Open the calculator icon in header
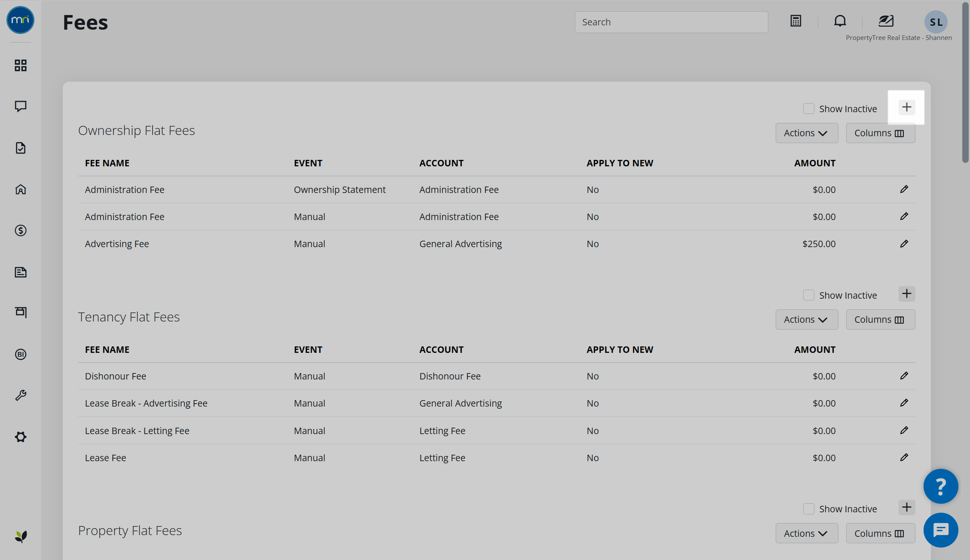970x560 pixels. click(x=795, y=21)
